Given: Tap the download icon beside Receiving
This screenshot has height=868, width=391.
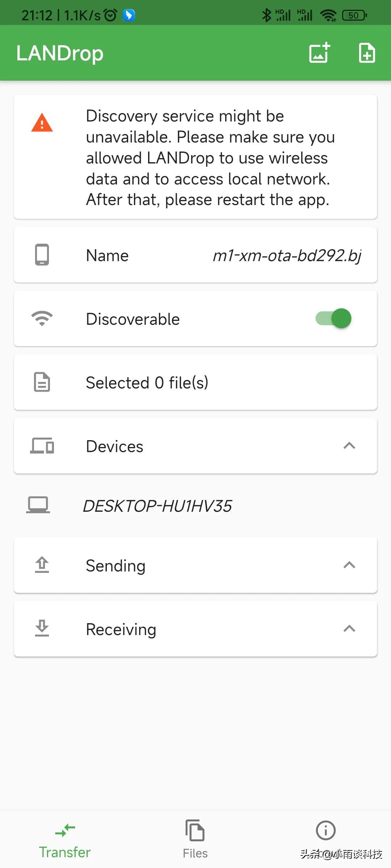Looking at the screenshot, I should coord(42,629).
